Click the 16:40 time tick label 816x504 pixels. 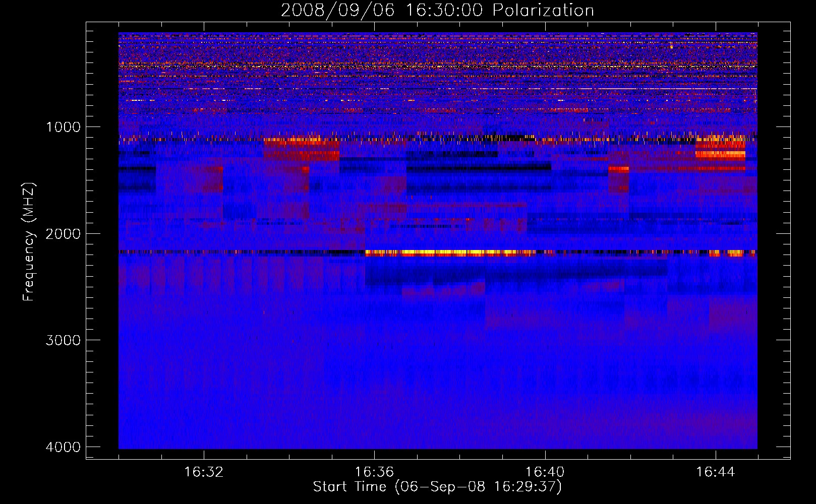coord(545,472)
